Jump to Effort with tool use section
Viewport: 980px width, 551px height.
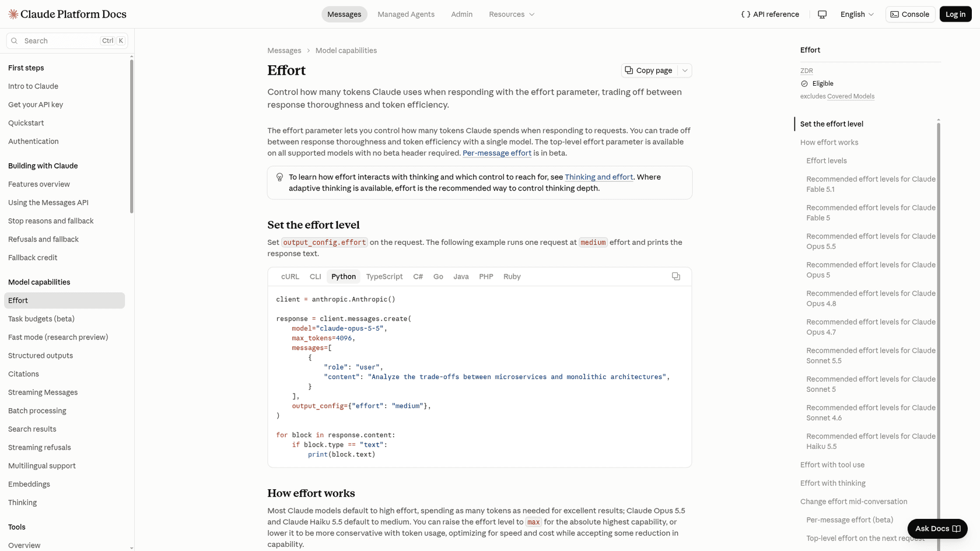832,465
